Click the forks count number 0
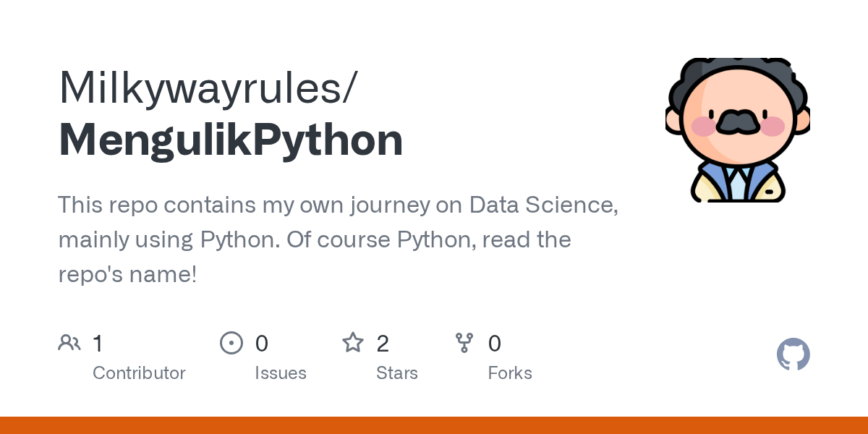 click(495, 343)
